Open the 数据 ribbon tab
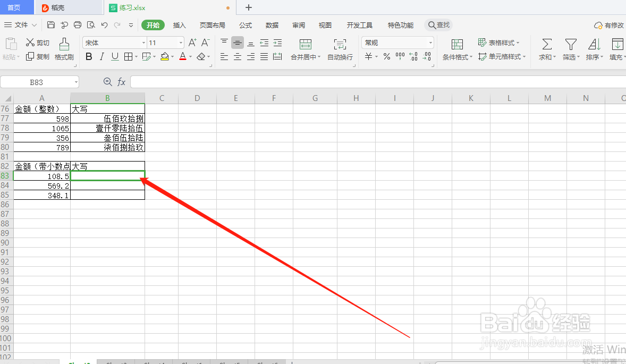 (x=272, y=25)
